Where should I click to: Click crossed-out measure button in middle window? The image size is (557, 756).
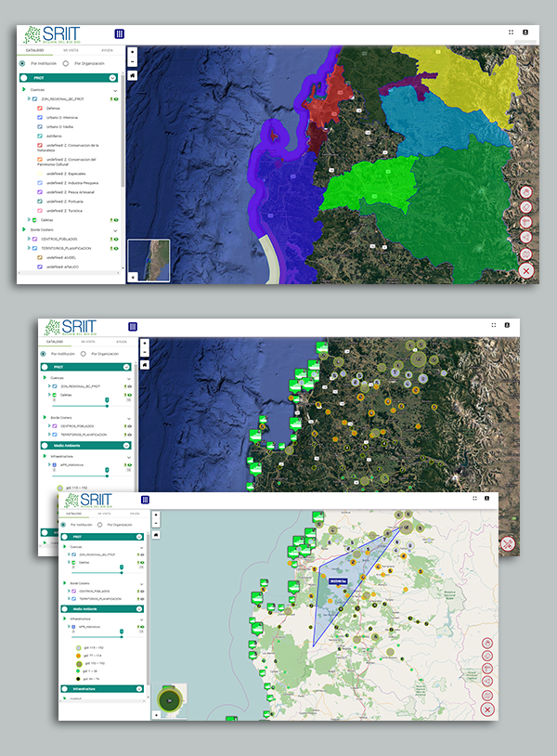(508, 544)
